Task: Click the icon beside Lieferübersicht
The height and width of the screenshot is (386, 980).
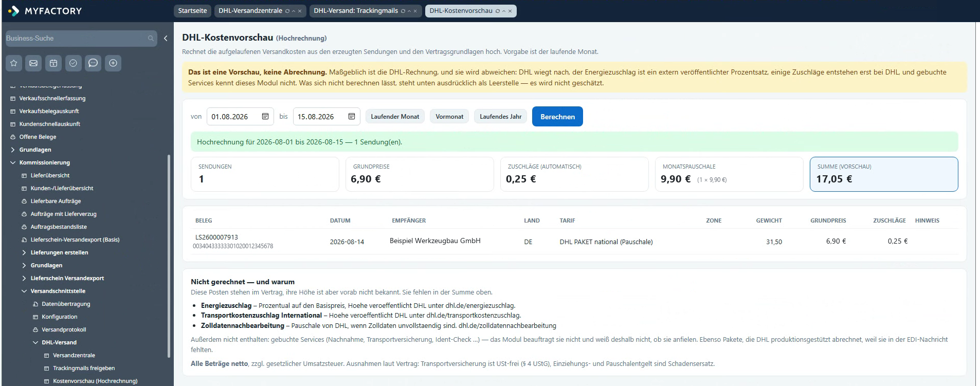Action: [24, 175]
